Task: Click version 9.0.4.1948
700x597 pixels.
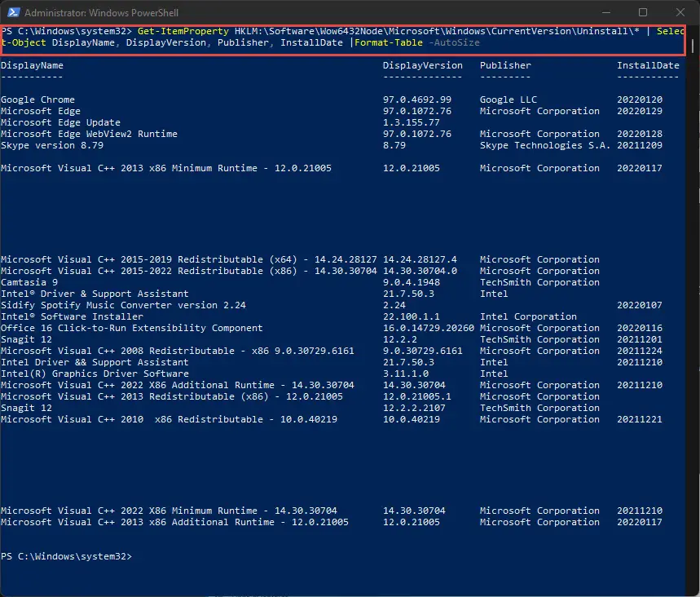Action: point(412,282)
